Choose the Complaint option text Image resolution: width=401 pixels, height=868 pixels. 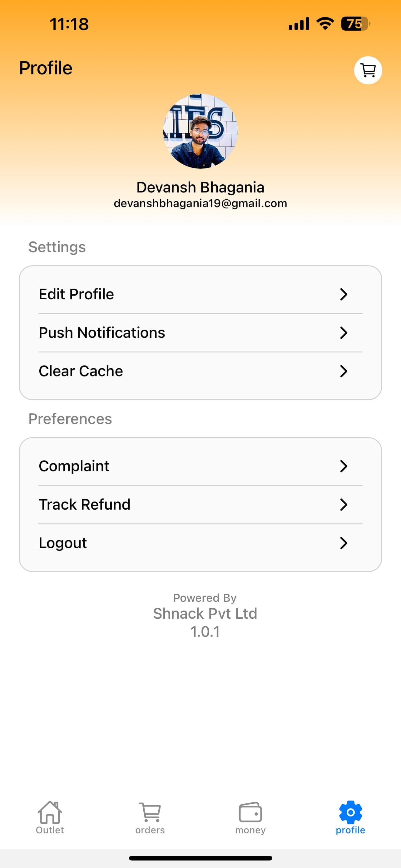[74, 466]
